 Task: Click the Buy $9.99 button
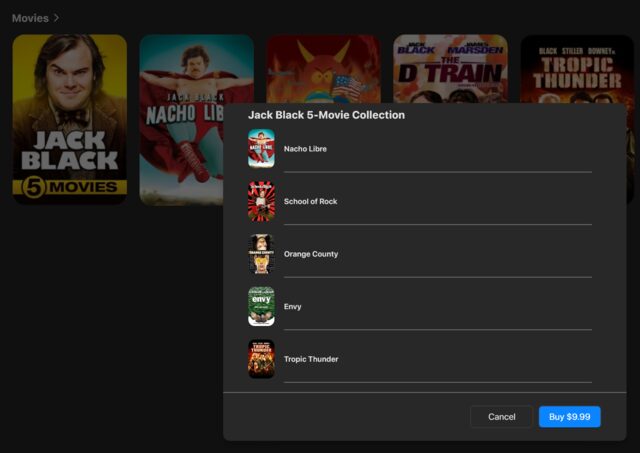569,417
